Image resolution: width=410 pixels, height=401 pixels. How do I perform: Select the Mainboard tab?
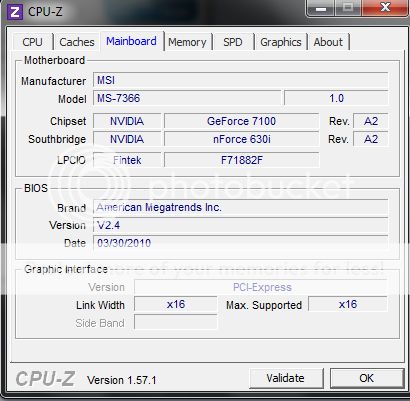tap(131, 41)
